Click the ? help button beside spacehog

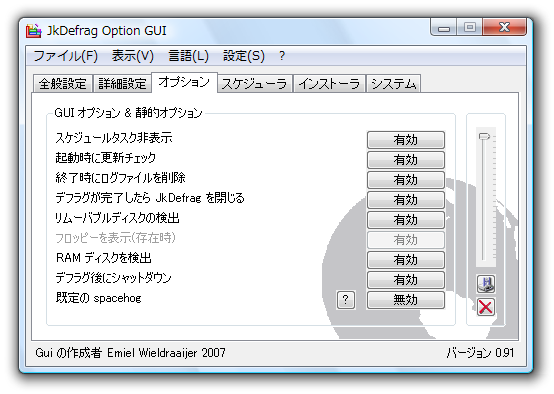tap(346, 300)
